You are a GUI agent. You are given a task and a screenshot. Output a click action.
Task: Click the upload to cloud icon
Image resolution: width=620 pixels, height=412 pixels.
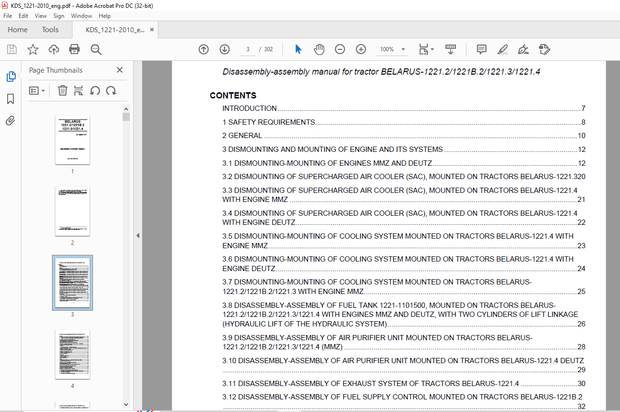tap(54, 49)
